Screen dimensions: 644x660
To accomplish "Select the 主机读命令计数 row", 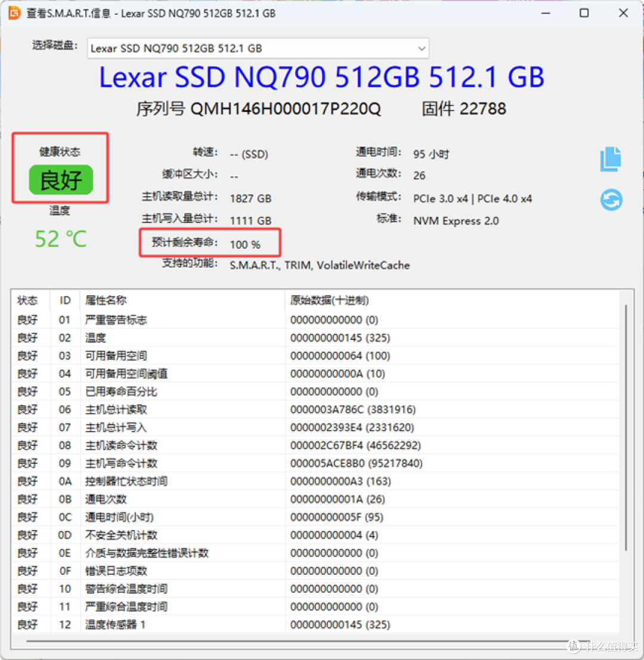I will click(x=315, y=445).
